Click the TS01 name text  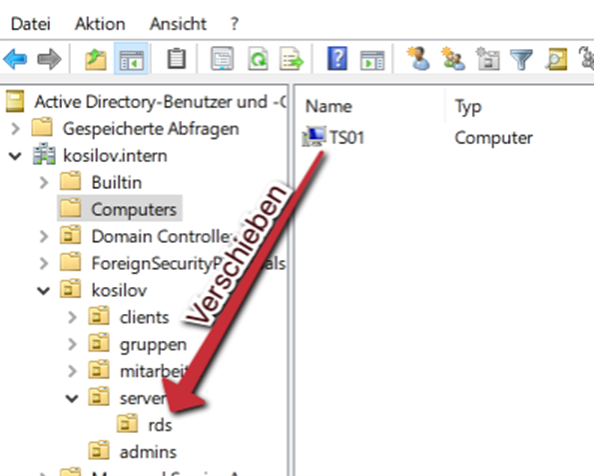click(x=347, y=137)
